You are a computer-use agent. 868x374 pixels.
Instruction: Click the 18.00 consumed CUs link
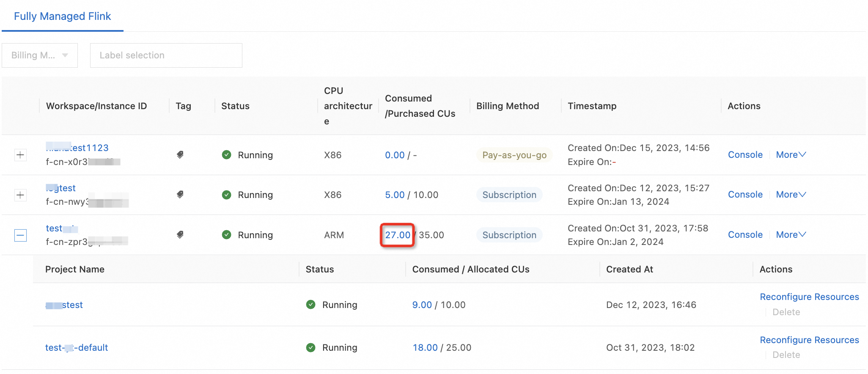tap(425, 348)
